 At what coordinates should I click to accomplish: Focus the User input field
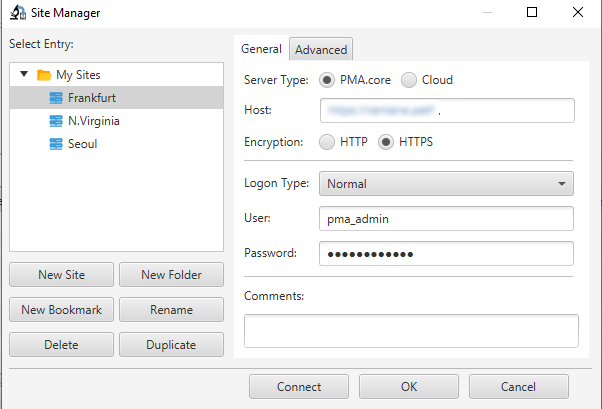click(x=446, y=218)
